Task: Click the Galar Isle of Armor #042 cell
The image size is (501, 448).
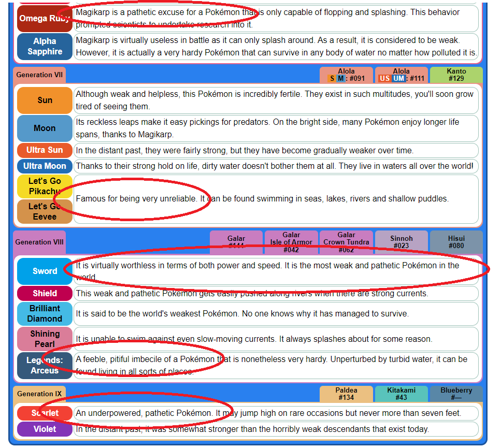Action: tap(291, 242)
